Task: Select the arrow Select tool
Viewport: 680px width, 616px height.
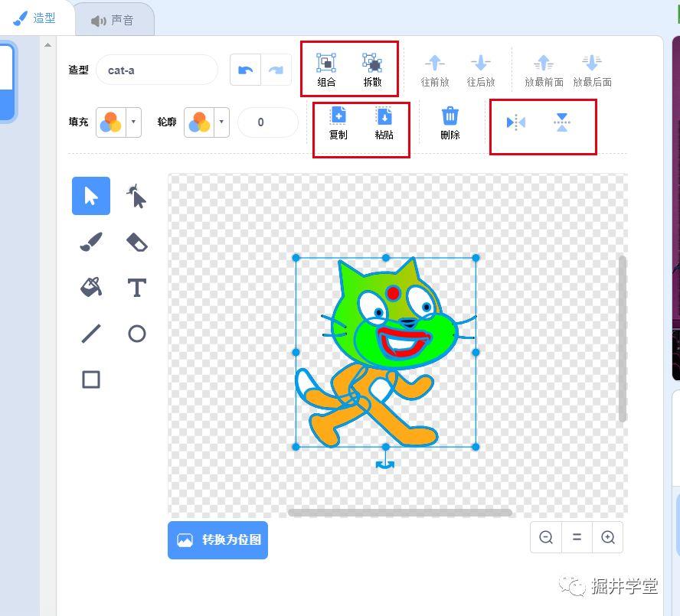Action: tap(91, 196)
